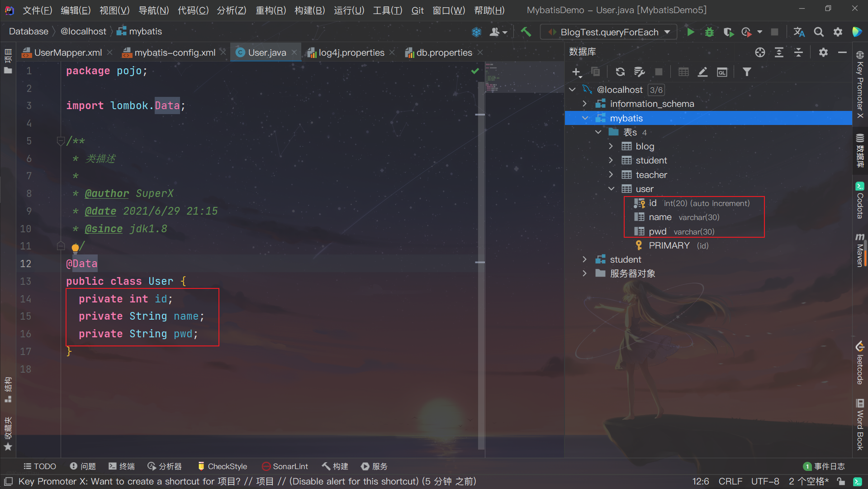The image size is (868, 489).
Task: Open the Word Book side panel
Action: pos(860,425)
